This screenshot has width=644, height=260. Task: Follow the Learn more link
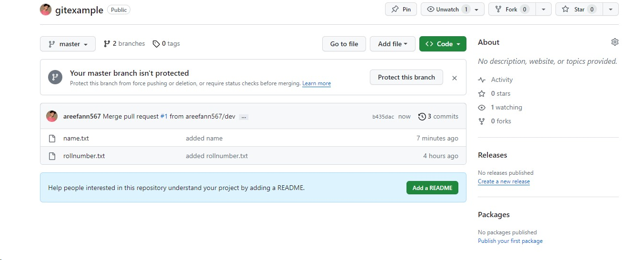pyautogui.click(x=317, y=83)
